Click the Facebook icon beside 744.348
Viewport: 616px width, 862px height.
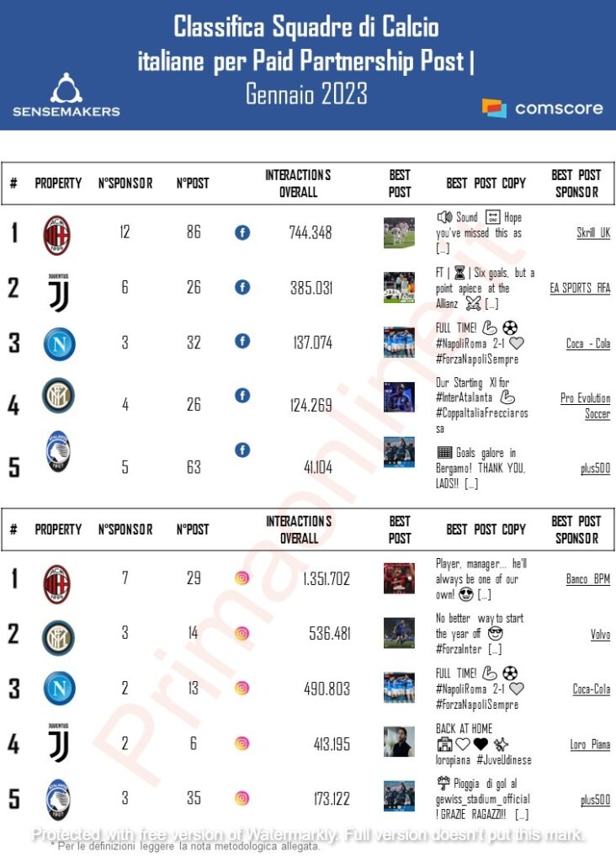[242, 232]
